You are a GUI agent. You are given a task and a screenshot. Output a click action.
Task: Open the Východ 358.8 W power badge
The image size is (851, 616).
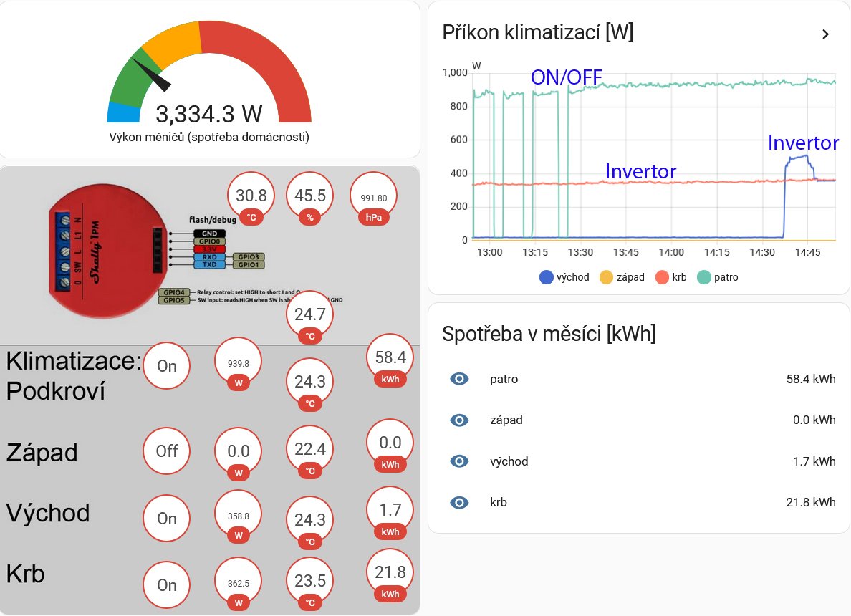[239, 516]
